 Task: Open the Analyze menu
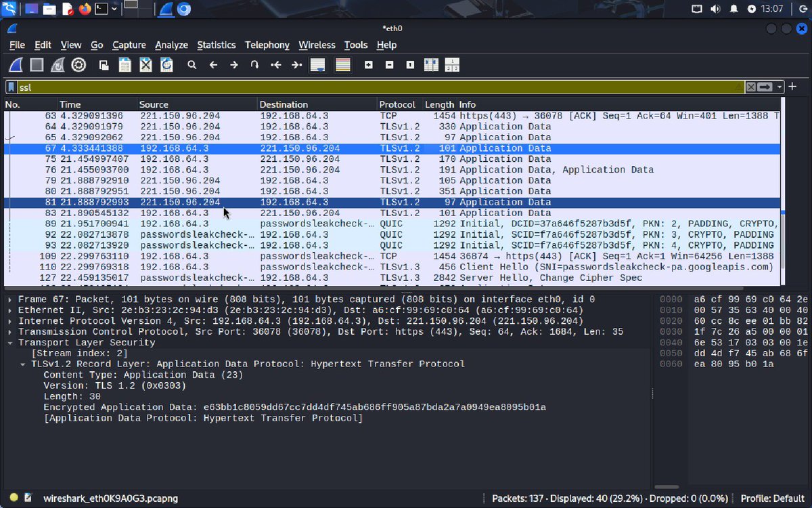click(171, 45)
